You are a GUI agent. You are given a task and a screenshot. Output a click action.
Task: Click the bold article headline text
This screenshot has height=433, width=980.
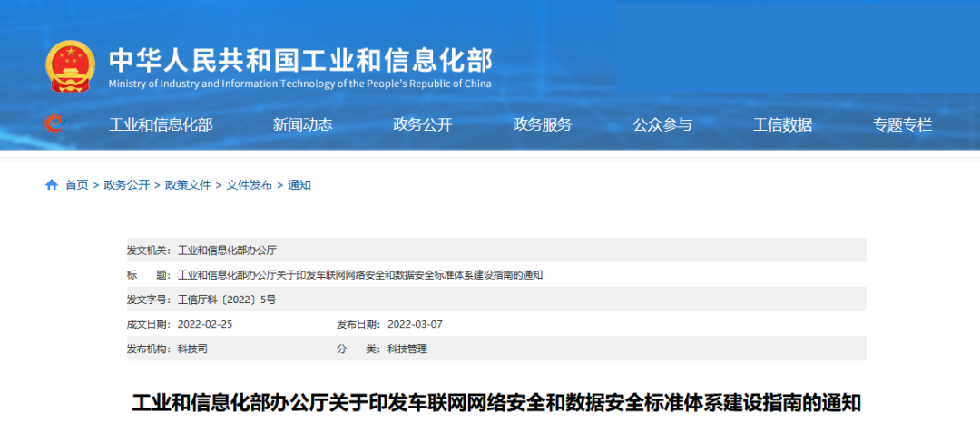tap(496, 402)
